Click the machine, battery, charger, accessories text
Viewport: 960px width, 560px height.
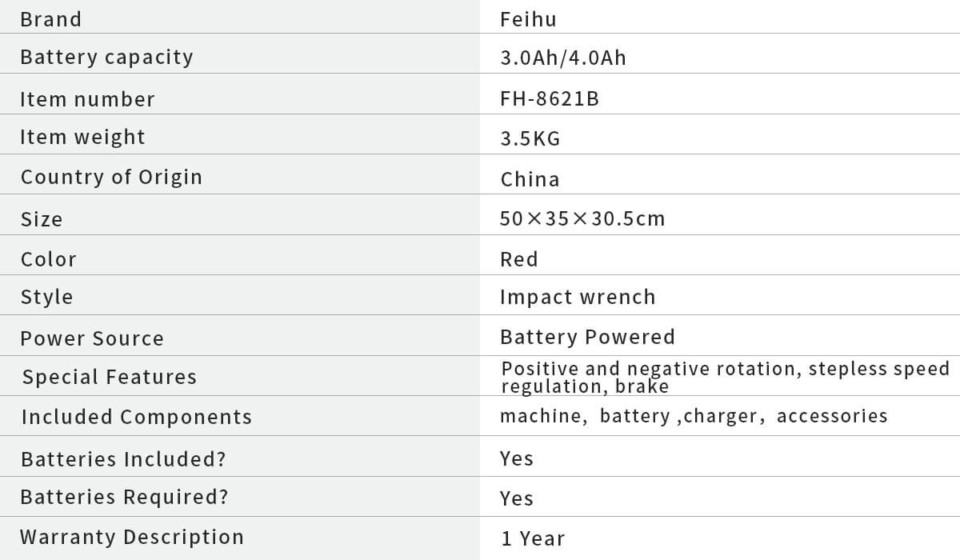[694, 416]
